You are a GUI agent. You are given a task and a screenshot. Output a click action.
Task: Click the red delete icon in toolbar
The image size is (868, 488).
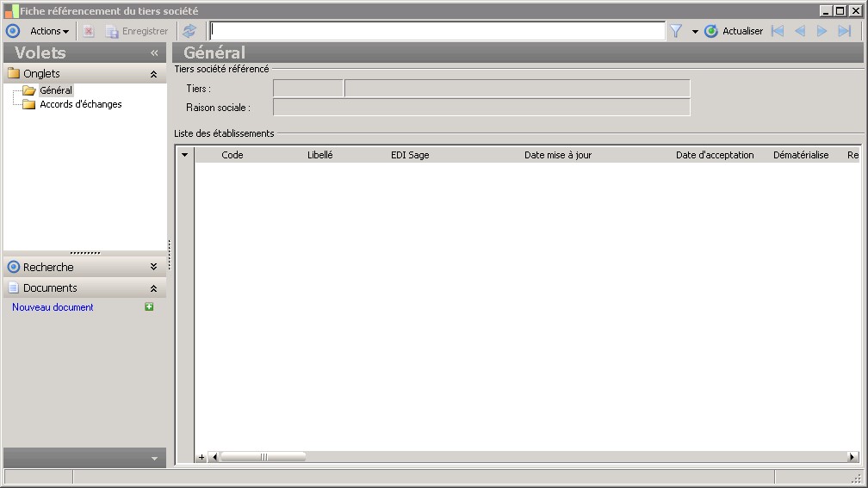(x=89, y=31)
